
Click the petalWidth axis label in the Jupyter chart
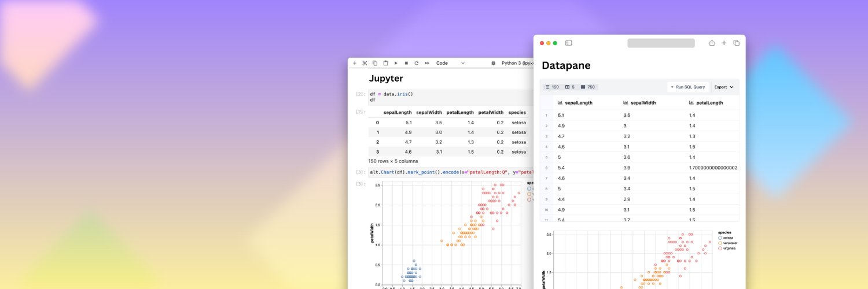[x=373, y=233]
